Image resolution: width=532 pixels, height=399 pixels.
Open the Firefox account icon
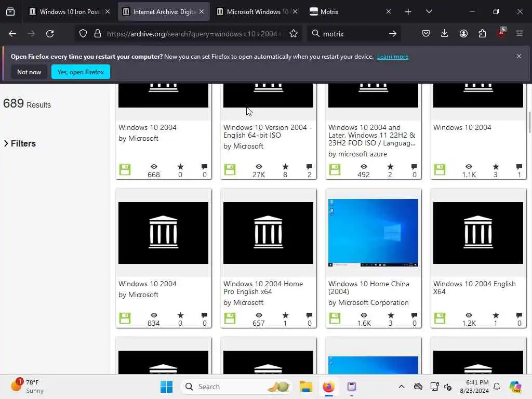pyautogui.click(x=463, y=34)
